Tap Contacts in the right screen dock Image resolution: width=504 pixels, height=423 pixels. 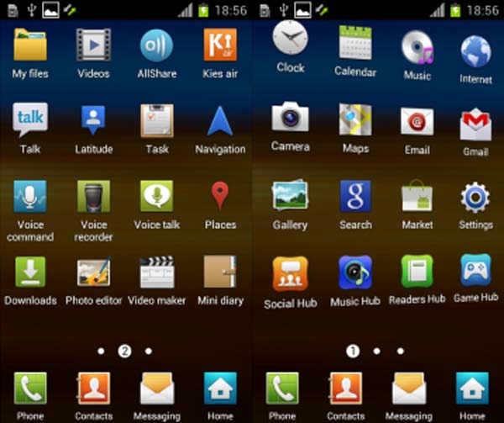pyautogui.click(x=345, y=388)
